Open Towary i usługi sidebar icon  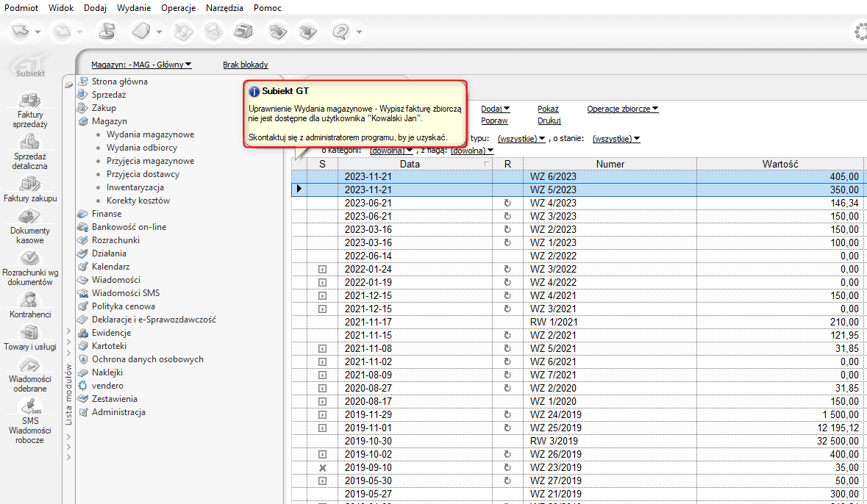tap(30, 332)
